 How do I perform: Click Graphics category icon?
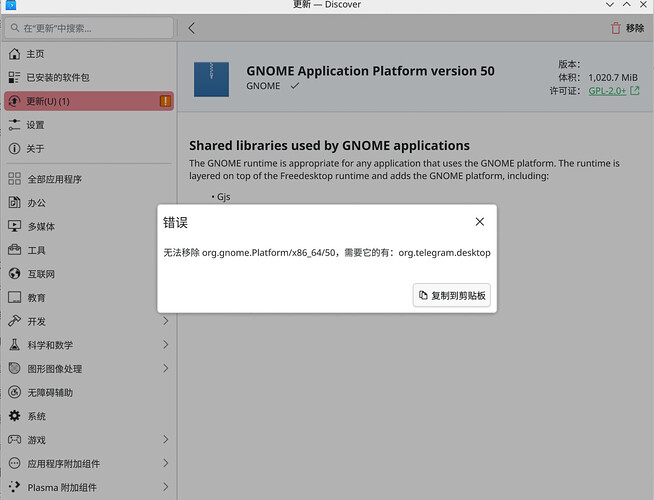pos(14,369)
